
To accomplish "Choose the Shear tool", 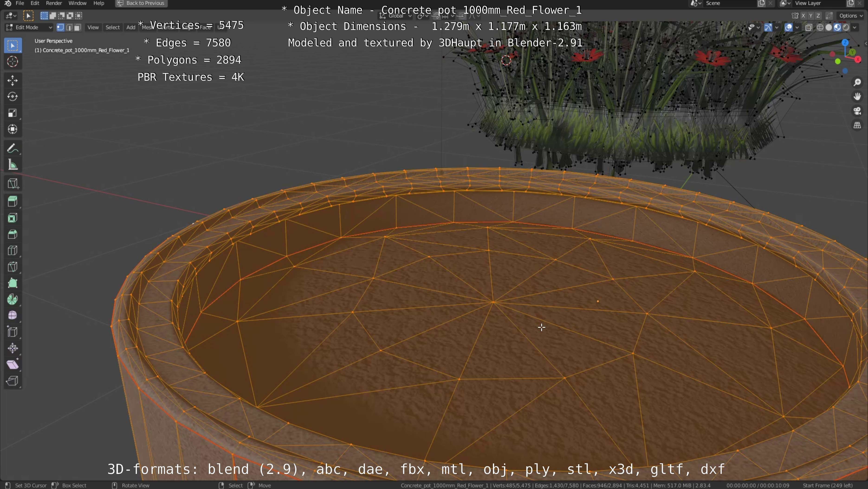I will click(13, 364).
